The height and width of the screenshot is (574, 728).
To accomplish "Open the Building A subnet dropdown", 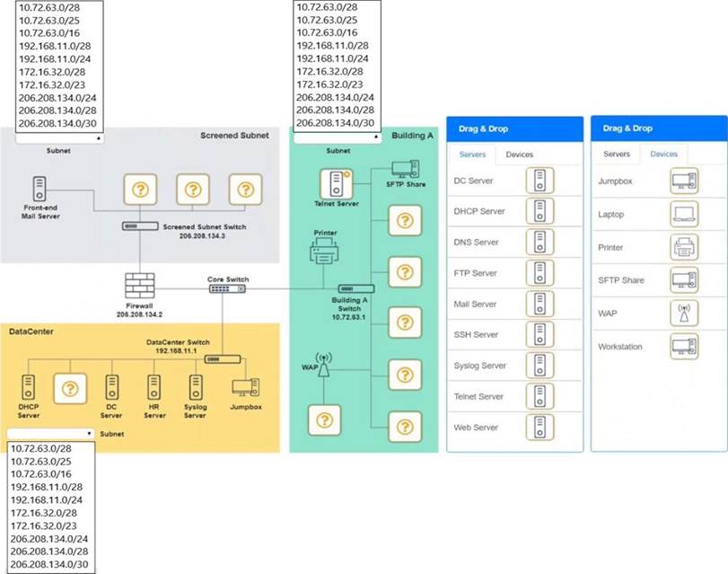I will [x=338, y=138].
